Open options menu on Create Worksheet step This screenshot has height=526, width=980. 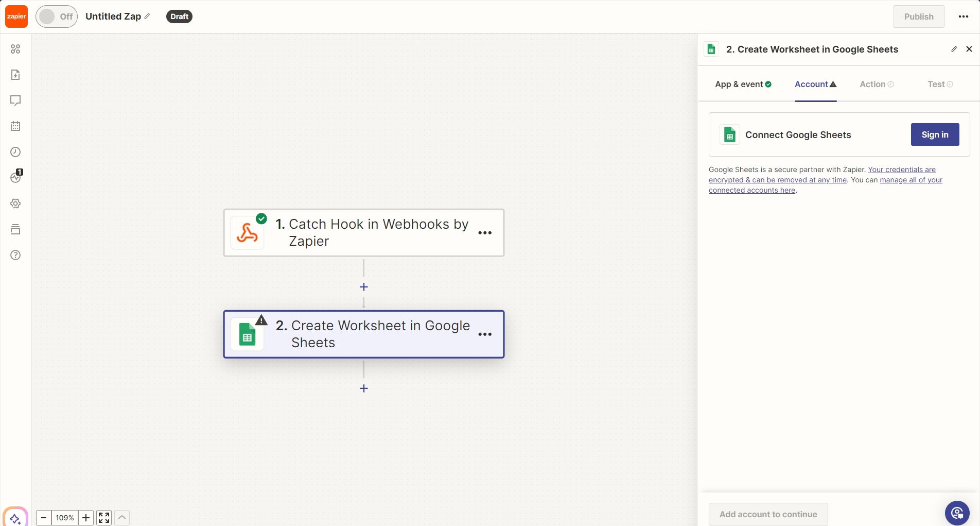coord(484,334)
